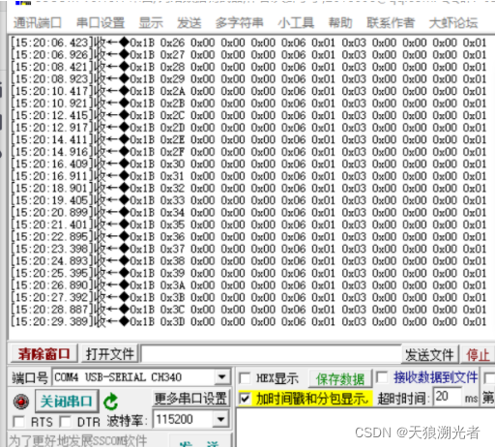This screenshot has width=495, height=448.
Task: Open the 发送 menu
Action: (189, 23)
